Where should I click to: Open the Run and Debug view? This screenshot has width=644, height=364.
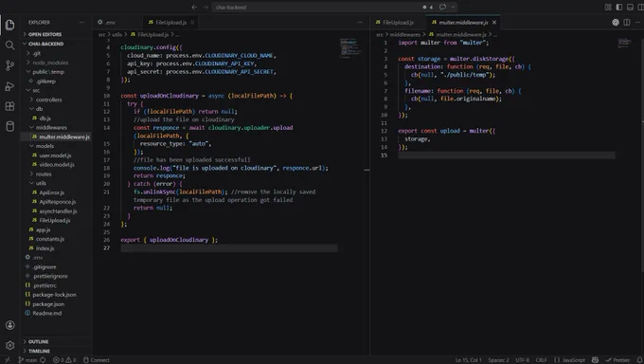coord(9,86)
